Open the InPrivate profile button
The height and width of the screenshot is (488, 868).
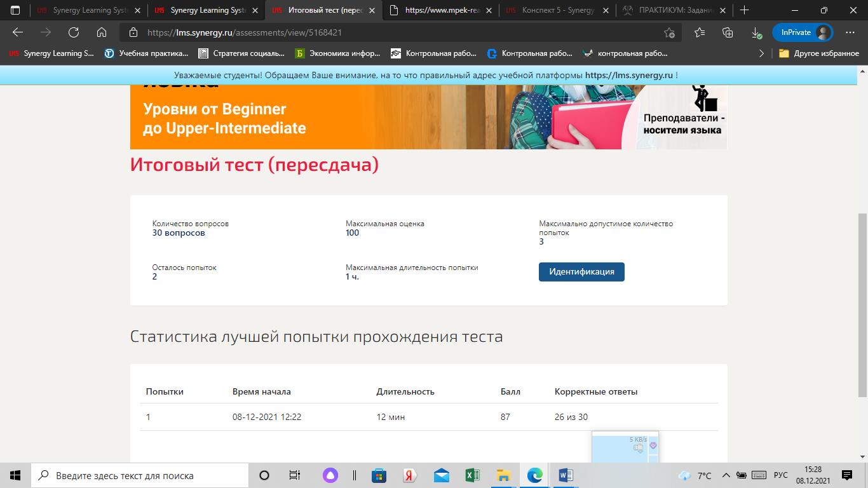(803, 32)
